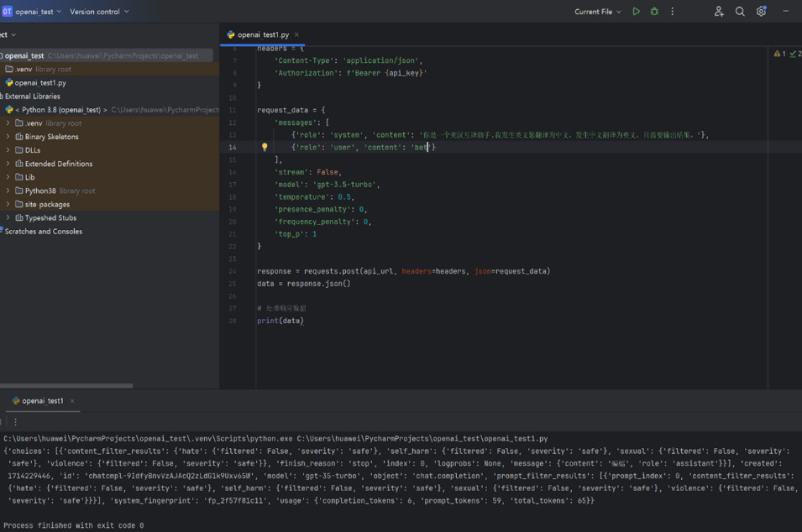
Task: Open the More Actions three-dot menu in the top toolbar
Action: point(672,11)
